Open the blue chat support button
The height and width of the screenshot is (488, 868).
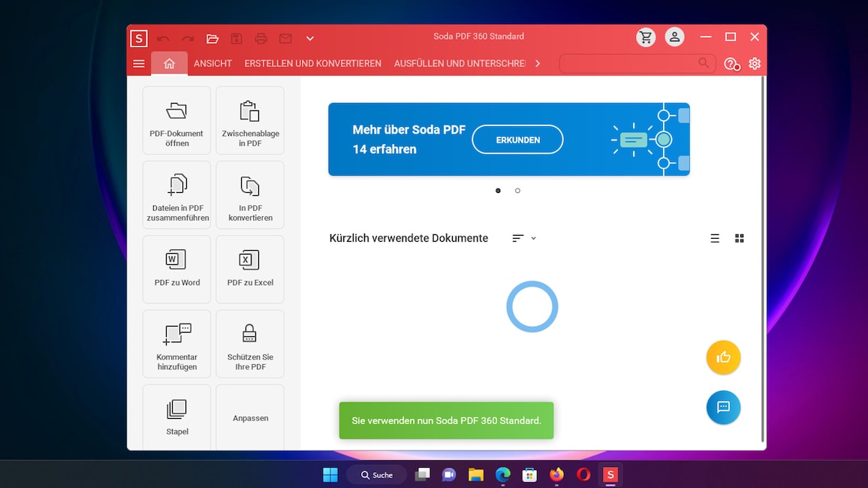(723, 407)
